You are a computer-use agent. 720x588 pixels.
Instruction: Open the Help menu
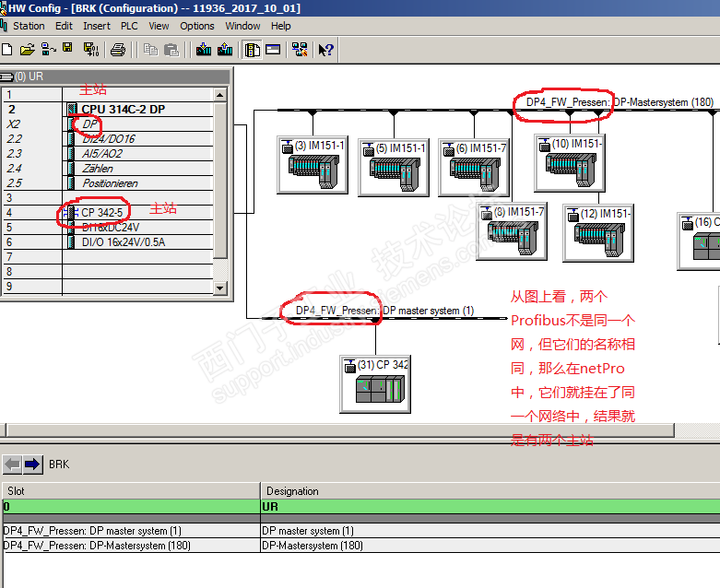pyautogui.click(x=280, y=26)
